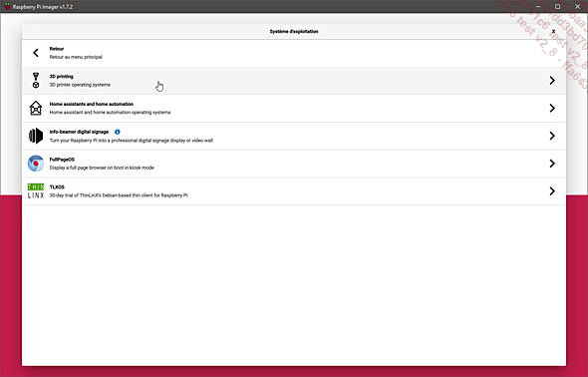
Task: Minimize the Raspberry Pi Imager window
Action: pyautogui.click(x=538, y=6)
